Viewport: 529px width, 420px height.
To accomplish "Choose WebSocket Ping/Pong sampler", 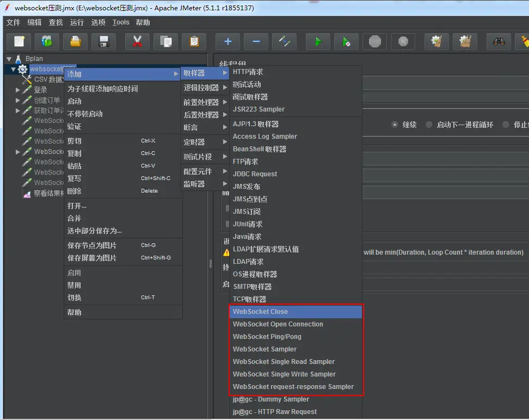I will [x=296, y=337].
